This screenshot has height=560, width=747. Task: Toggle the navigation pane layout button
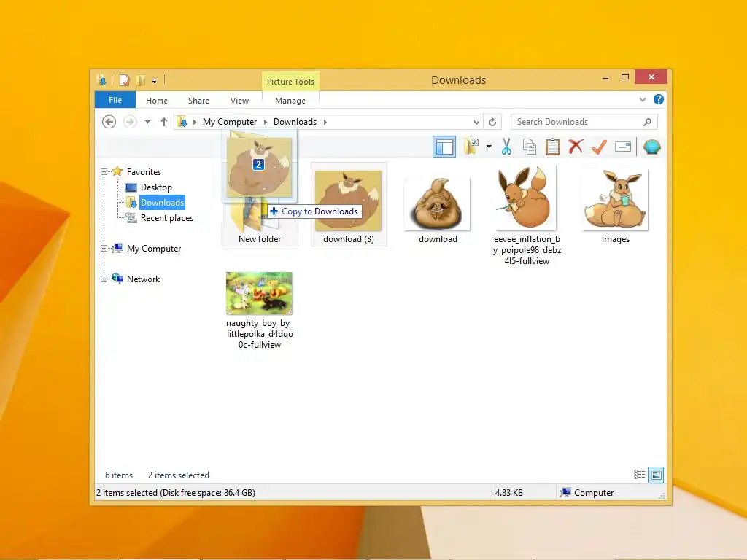pos(444,147)
